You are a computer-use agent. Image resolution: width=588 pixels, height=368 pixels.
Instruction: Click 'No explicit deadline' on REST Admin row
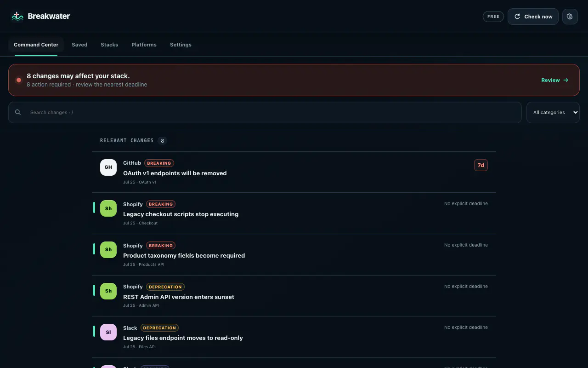click(466, 287)
